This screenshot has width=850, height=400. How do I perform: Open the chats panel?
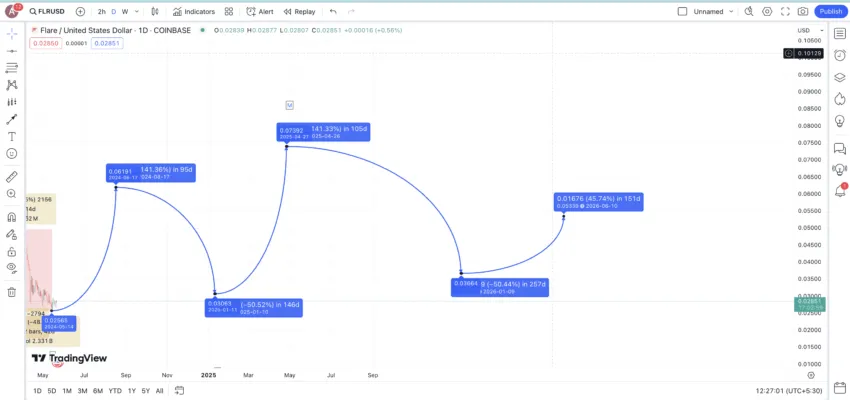click(x=840, y=148)
